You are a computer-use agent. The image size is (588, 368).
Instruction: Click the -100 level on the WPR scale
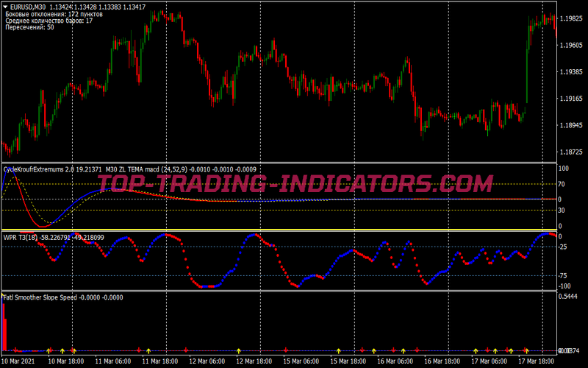point(564,286)
